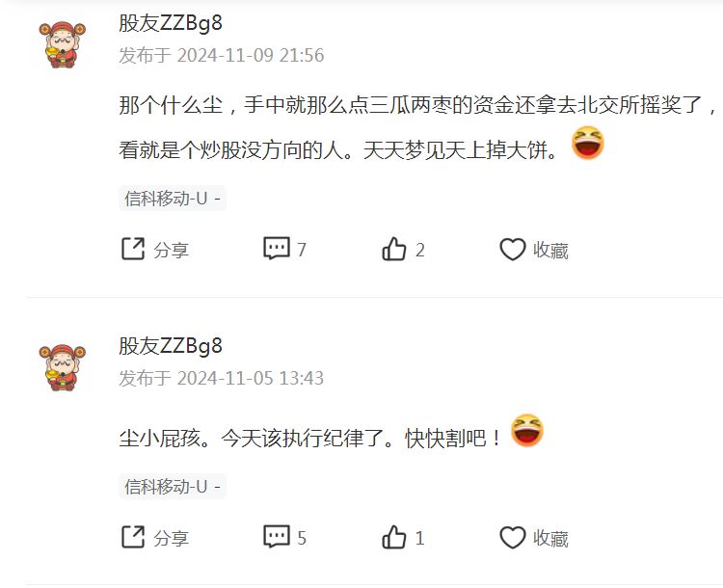Click 信科移动-U stock tag under second post

tap(173, 487)
